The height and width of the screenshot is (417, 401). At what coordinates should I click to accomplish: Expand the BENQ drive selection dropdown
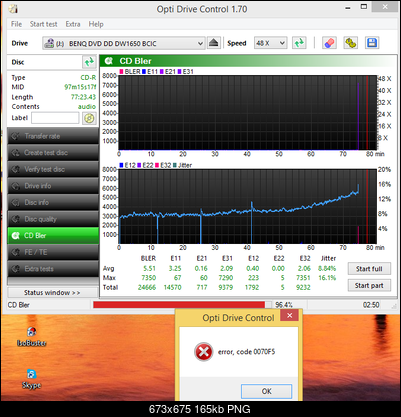124,43
